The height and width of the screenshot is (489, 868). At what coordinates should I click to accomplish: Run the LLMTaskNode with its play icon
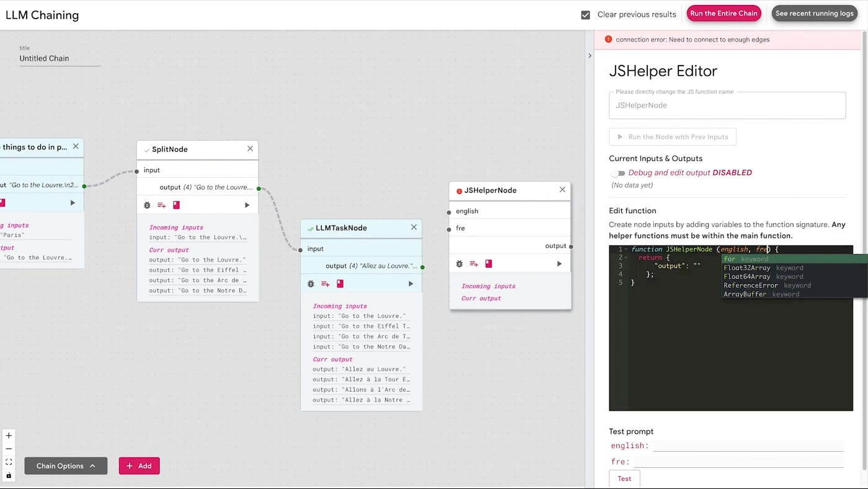coord(410,283)
